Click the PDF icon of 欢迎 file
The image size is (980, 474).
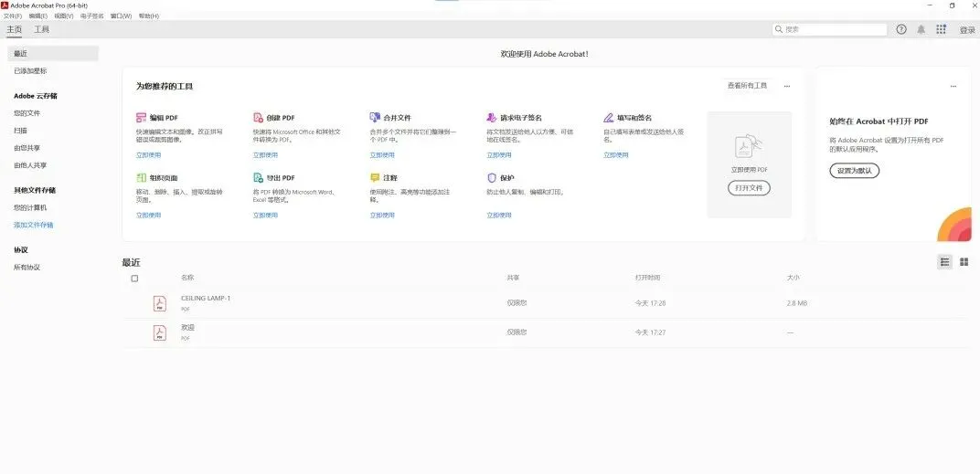(x=160, y=332)
